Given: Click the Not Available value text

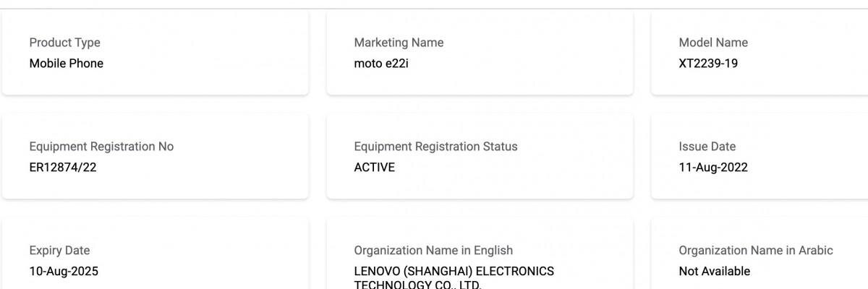Looking at the screenshot, I should click(714, 272).
